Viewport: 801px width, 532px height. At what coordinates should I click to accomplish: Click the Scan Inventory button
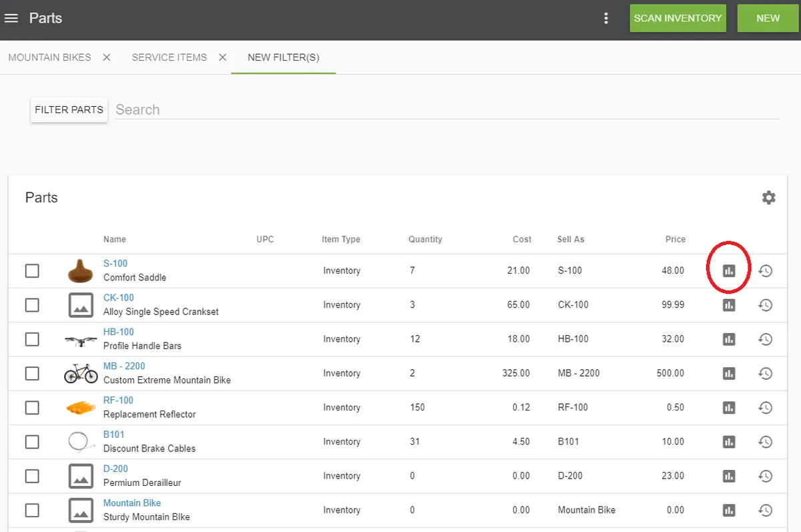pyautogui.click(x=678, y=18)
